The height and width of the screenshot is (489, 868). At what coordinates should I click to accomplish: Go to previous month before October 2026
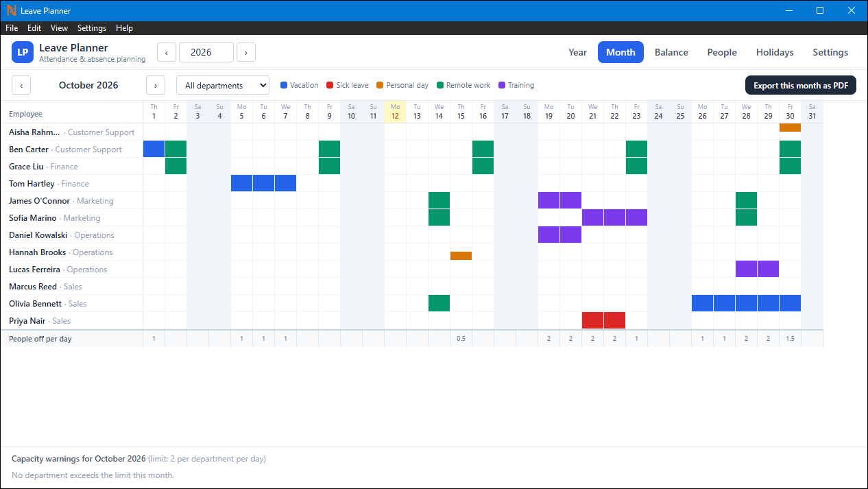point(21,85)
